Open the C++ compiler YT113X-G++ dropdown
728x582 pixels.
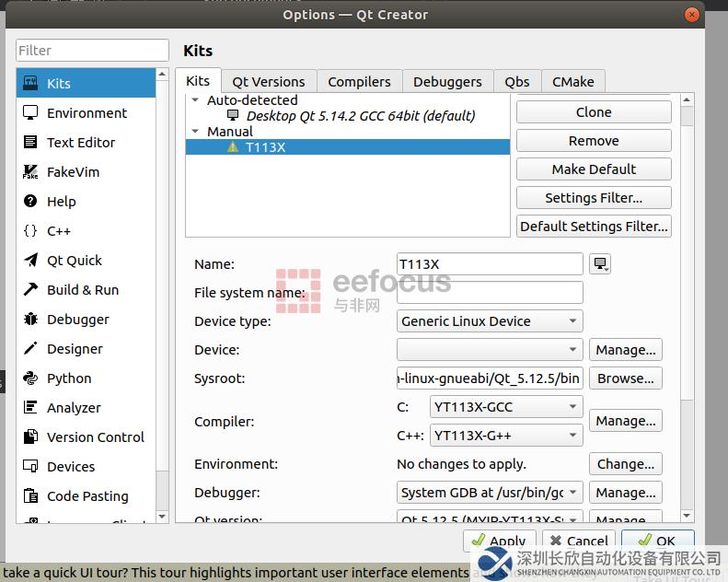[506, 436]
